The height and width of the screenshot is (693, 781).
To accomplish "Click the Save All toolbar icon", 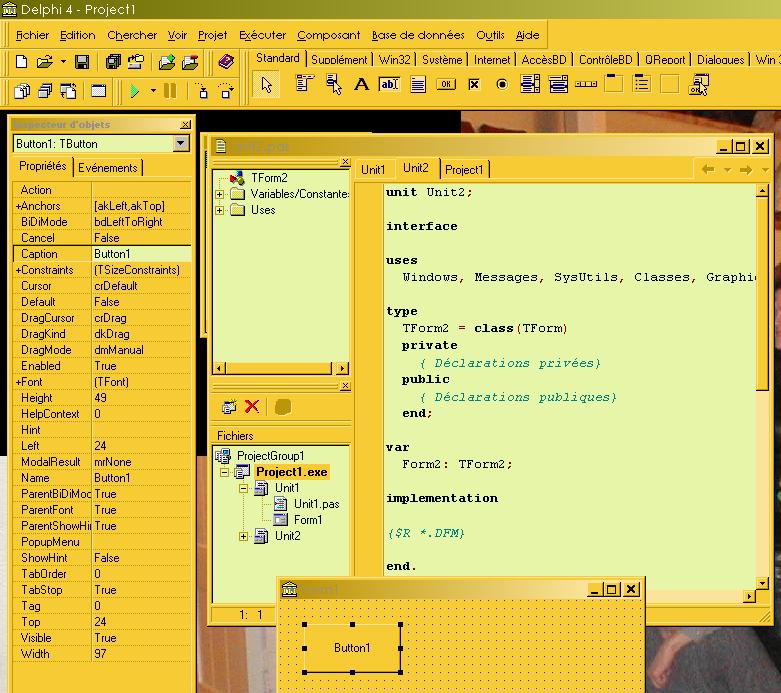I will click(114, 62).
